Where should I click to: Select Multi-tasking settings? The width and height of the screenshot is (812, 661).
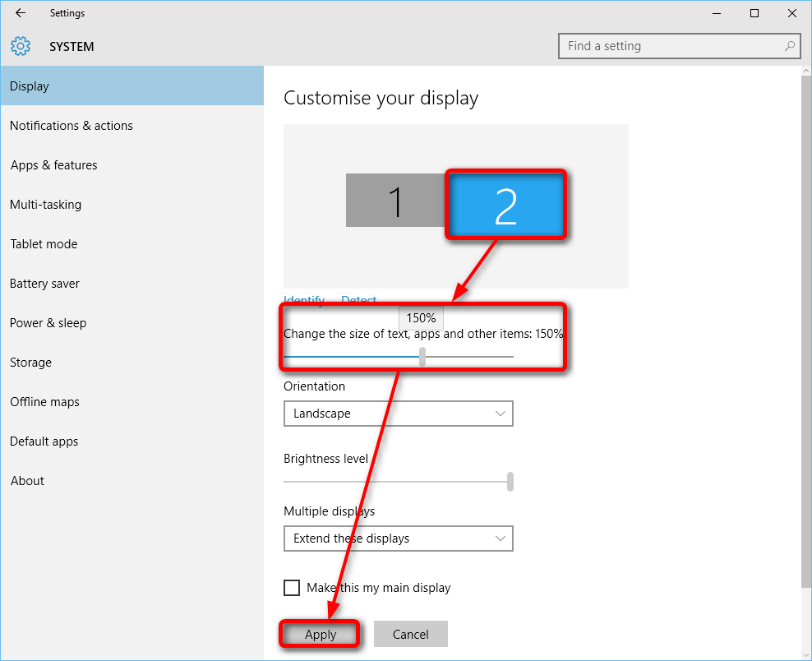coord(132,205)
